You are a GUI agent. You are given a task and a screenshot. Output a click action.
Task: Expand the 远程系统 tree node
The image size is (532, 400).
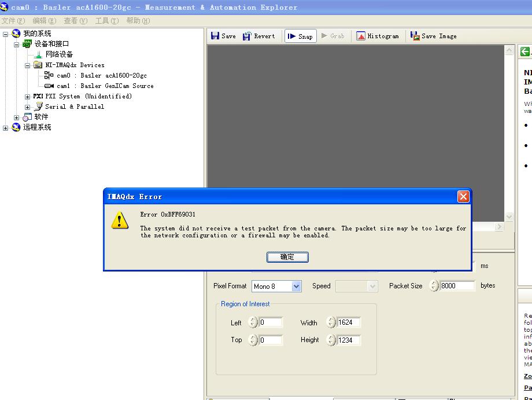[x=5, y=128]
